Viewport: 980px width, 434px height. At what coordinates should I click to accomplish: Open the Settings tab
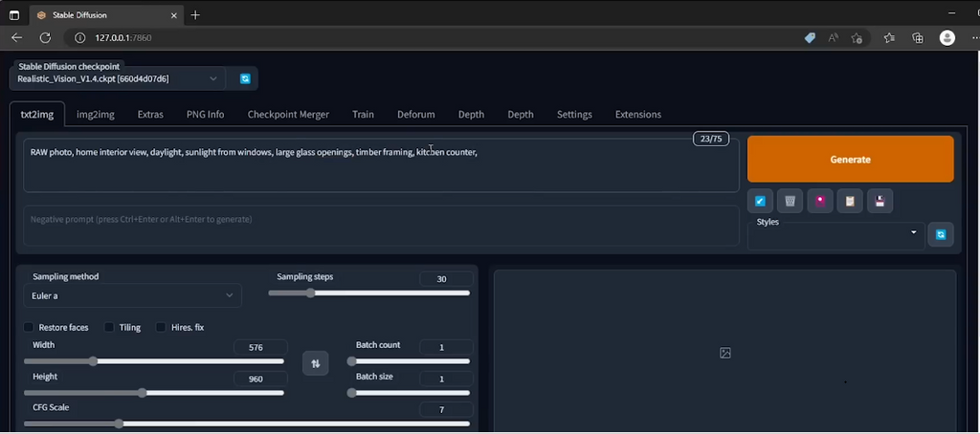574,115
